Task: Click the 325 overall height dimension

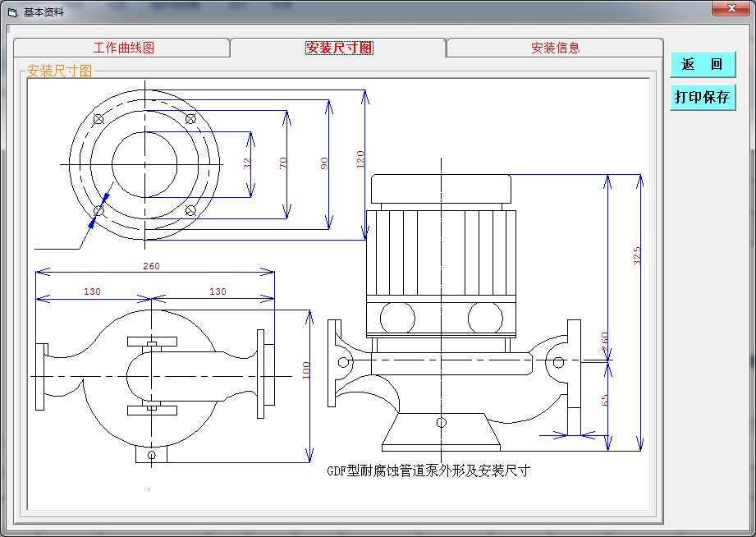Action: tap(637, 255)
